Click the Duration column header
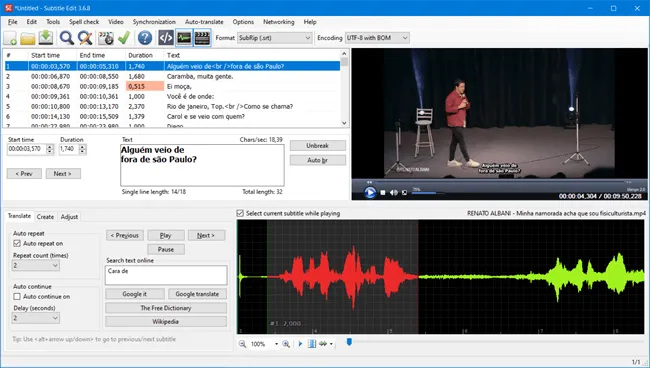Viewport: 650px width, 368px height. point(145,56)
